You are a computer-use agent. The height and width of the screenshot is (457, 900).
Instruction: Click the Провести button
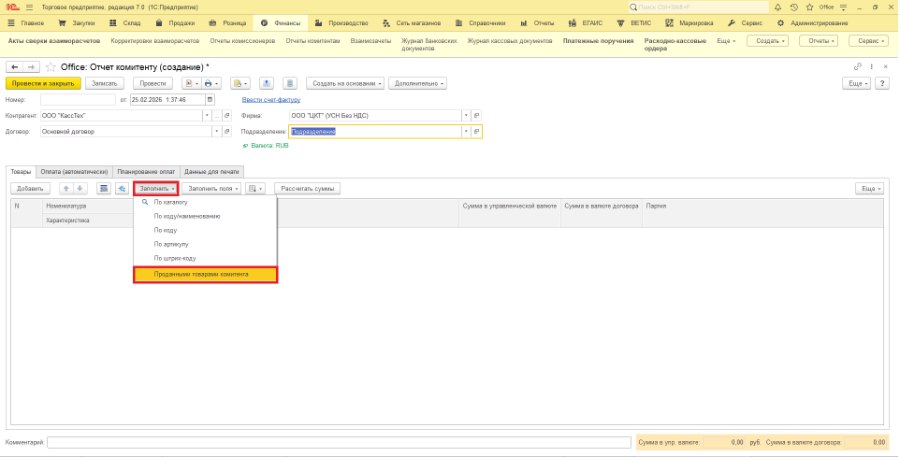(x=153, y=83)
